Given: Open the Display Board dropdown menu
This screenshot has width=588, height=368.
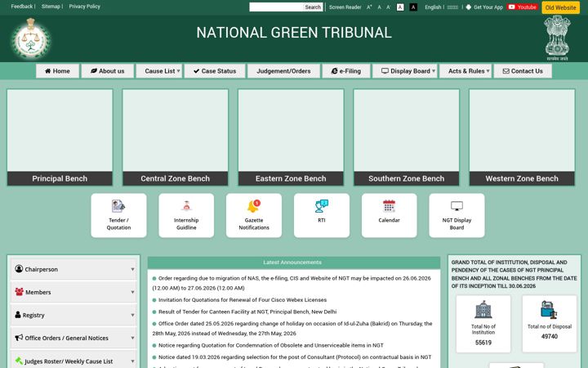Looking at the screenshot, I should pyautogui.click(x=405, y=71).
